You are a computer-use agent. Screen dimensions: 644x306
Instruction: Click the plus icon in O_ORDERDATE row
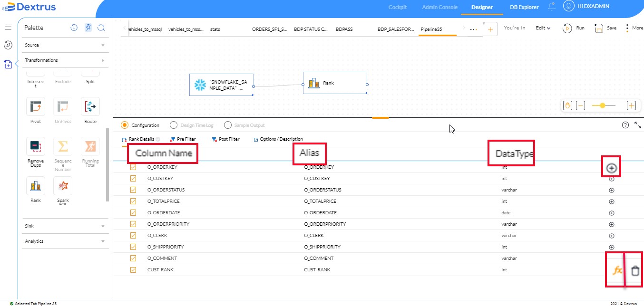(x=612, y=213)
